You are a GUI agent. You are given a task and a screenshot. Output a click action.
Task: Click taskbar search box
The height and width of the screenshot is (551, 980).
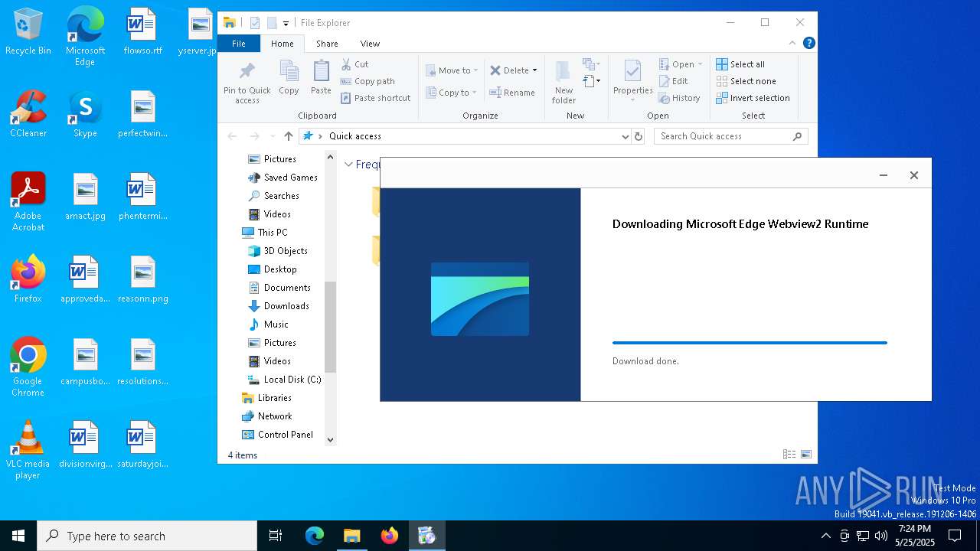click(x=147, y=536)
